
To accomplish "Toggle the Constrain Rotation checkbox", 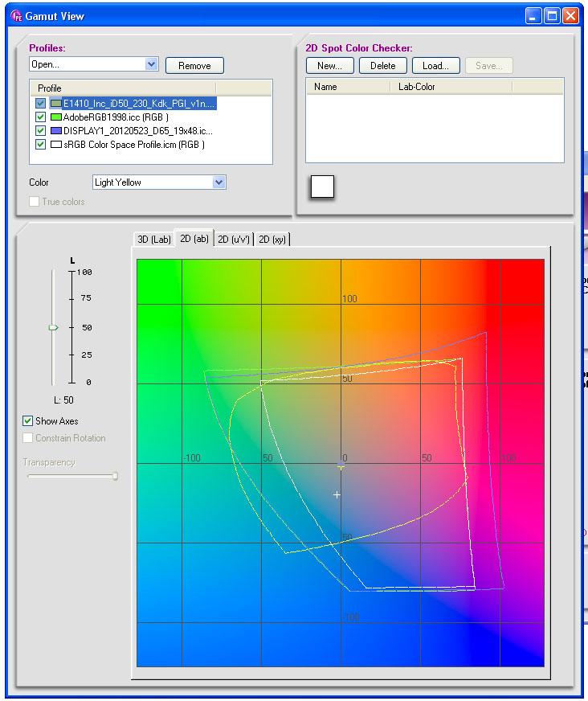I will [27, 437].
